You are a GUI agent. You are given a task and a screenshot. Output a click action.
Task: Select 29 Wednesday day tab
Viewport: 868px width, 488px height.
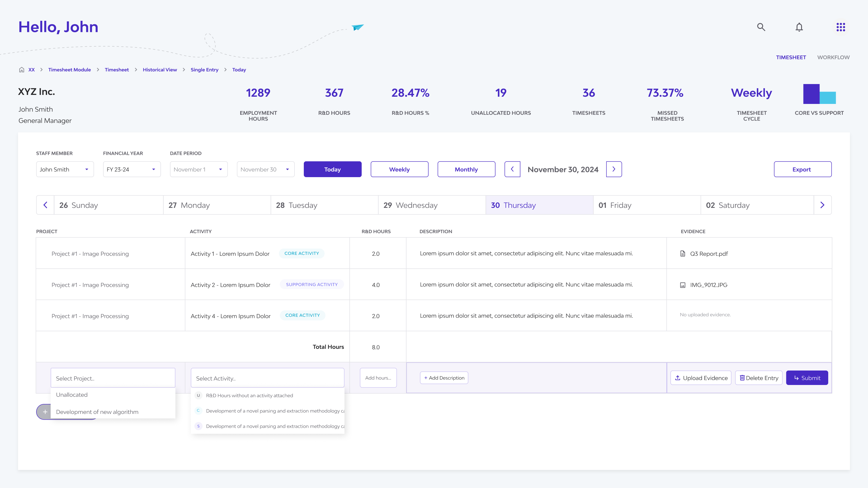(432, 205)
